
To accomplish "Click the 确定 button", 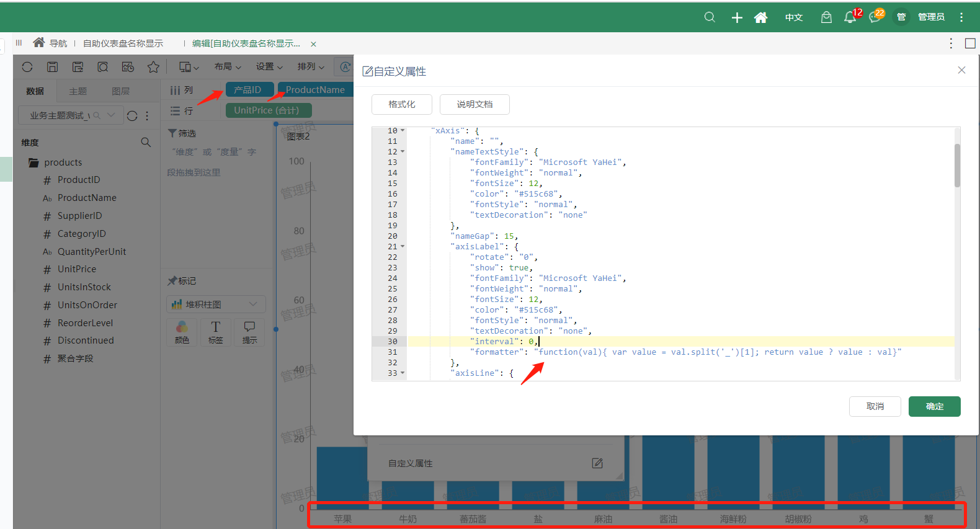I will coord(935,406).
